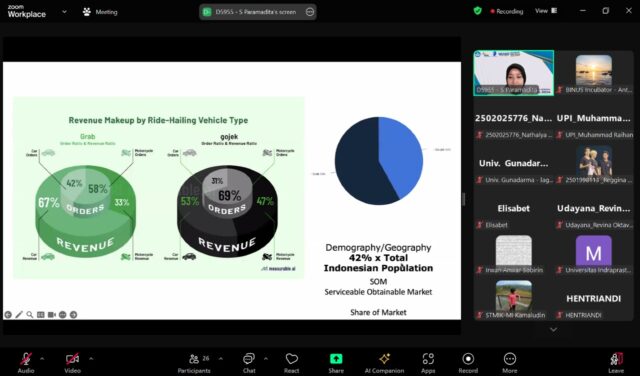
Task: Click the green encryption shield icon
Action: [478, 11]
